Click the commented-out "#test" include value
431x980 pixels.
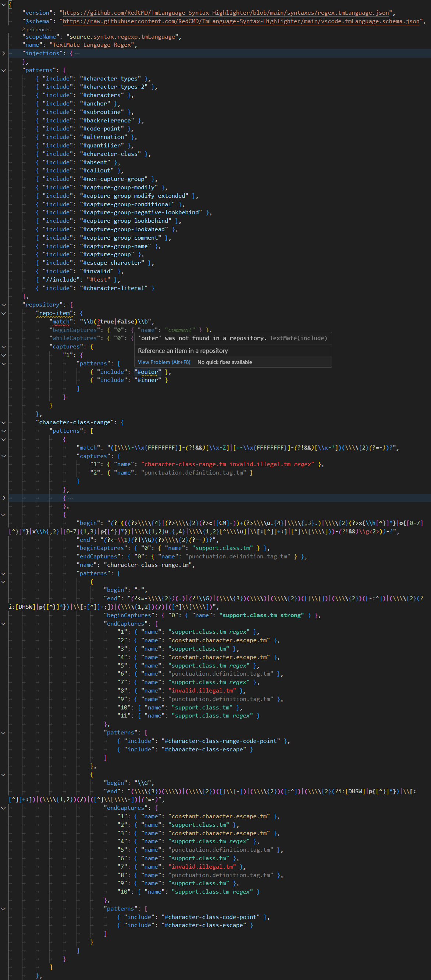(x=99, y=280)
